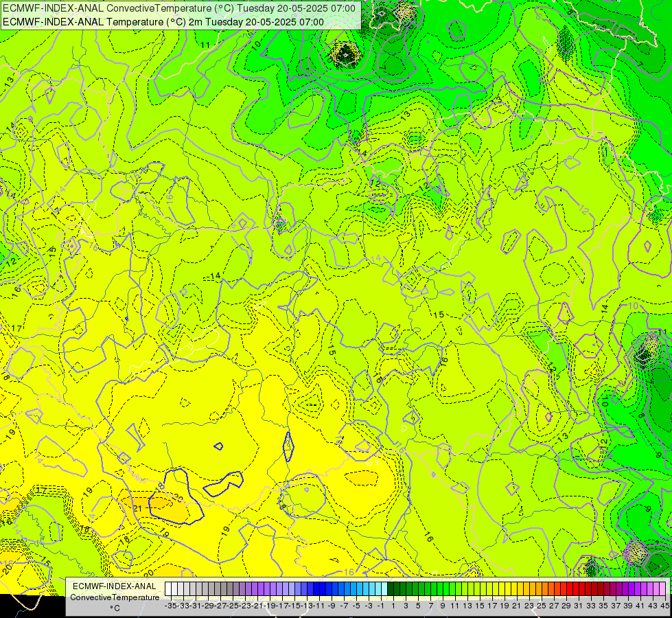This screenshot has height=618, width=672.
Task: Click the Temperature 2m title line
Action: (163, 22)
